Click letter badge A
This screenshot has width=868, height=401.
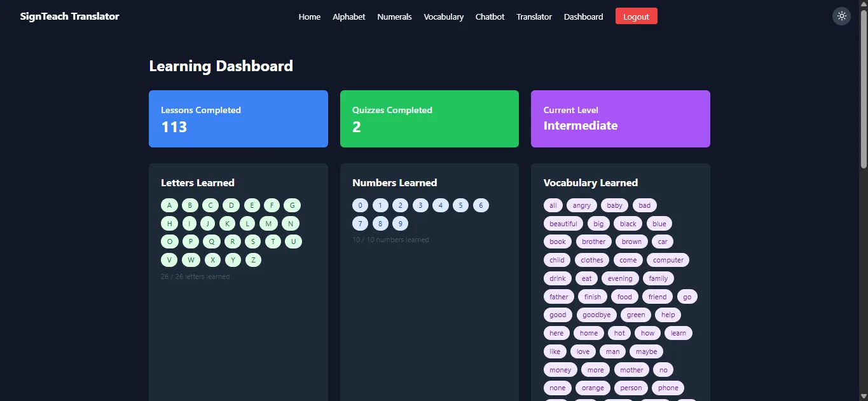[x=169, y=205]
